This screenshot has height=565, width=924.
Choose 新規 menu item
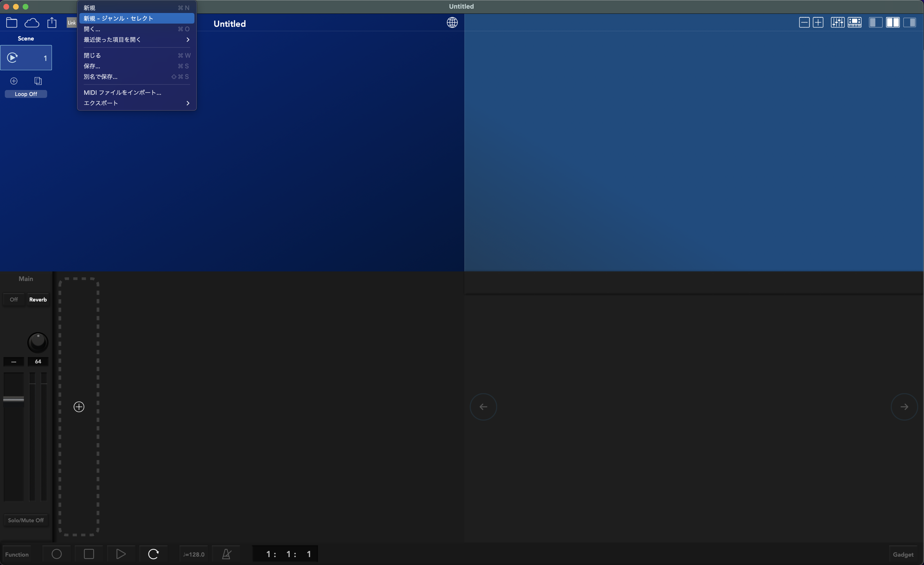(x=136, y=8)
